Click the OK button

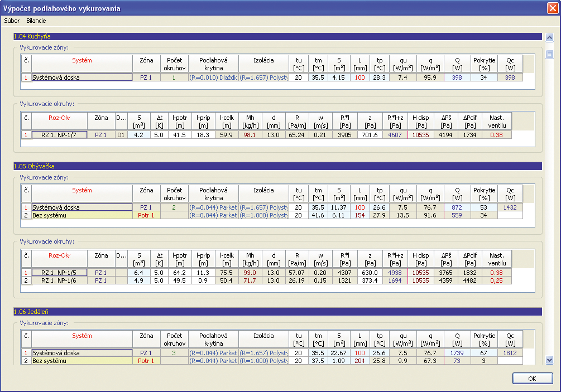(x=532, y=379)
